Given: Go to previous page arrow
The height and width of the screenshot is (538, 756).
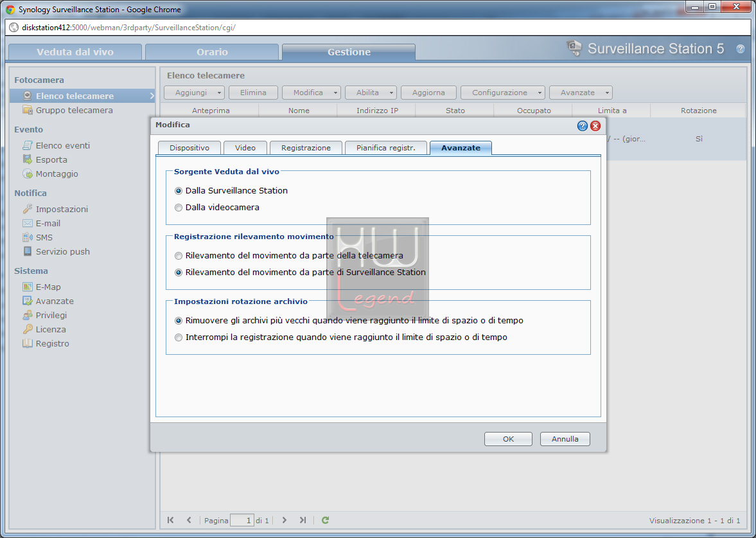Looking at the screenshot, I should tap(189, 520).
